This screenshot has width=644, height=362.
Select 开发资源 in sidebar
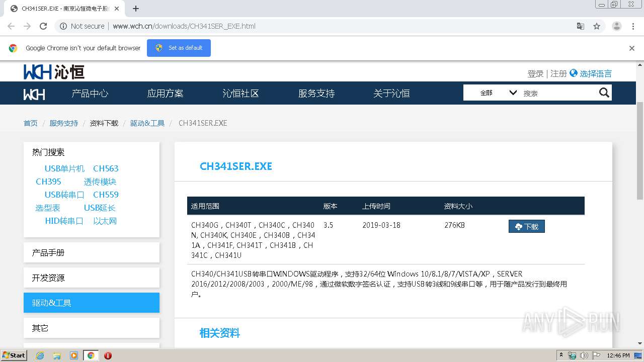pyautogui.click(x=92, y=278)
